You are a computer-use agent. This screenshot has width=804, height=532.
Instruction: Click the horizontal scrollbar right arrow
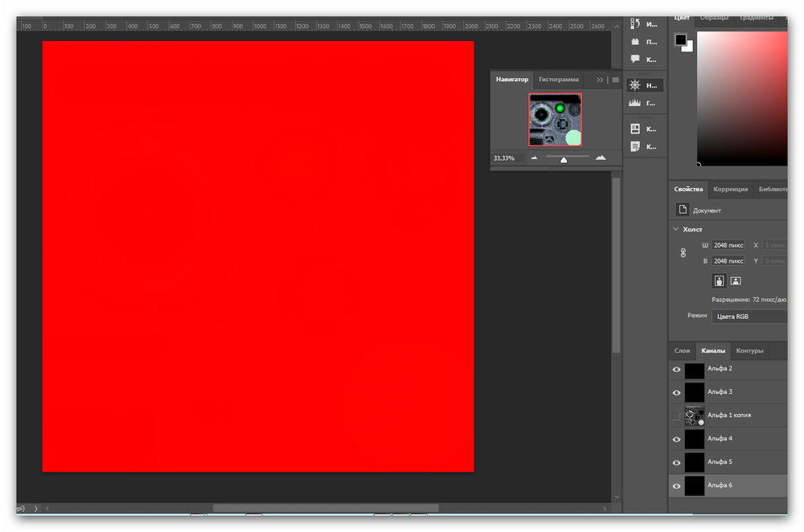pos(605,509)
